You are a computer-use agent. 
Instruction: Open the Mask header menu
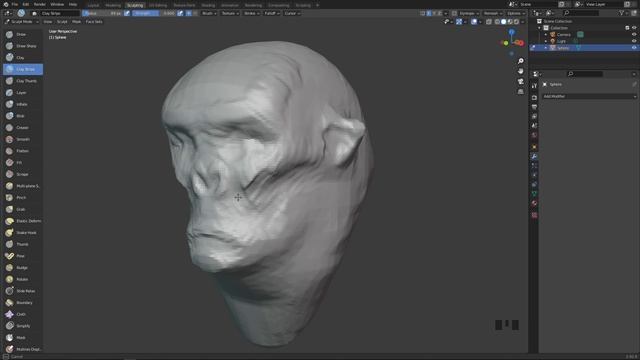76,22
